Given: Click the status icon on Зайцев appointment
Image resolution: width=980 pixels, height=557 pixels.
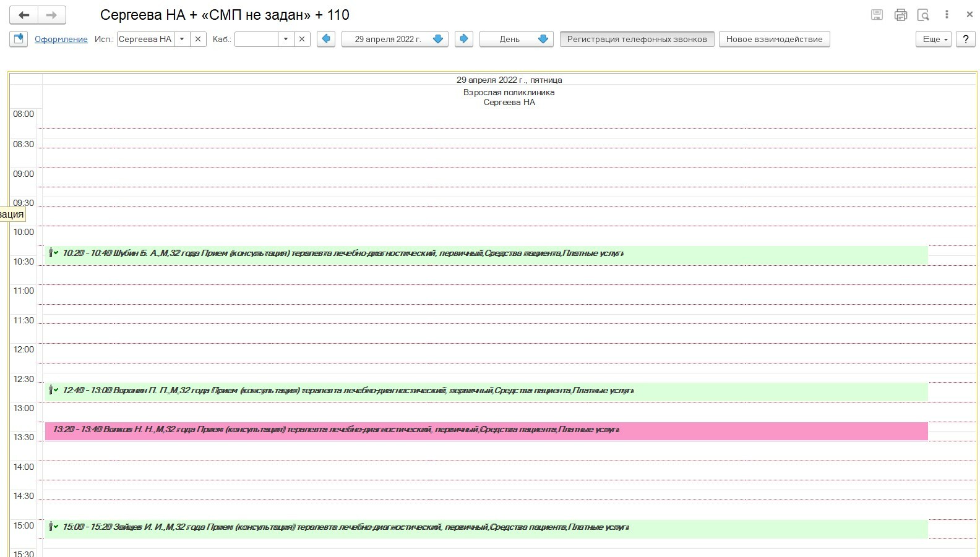Looking at the screenshot, I should pyautogui.click(x=54, y=527).
